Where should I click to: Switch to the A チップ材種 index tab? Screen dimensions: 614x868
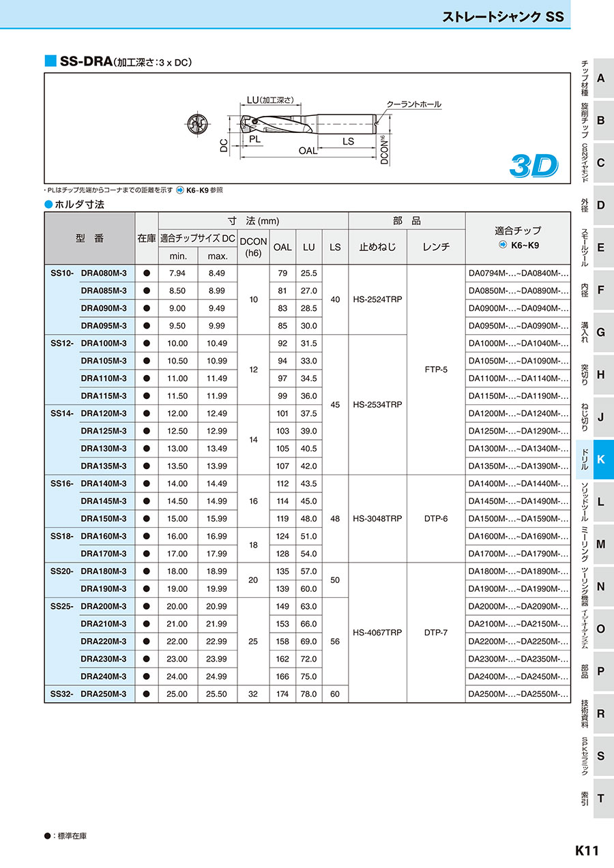[x=600, y=78]
